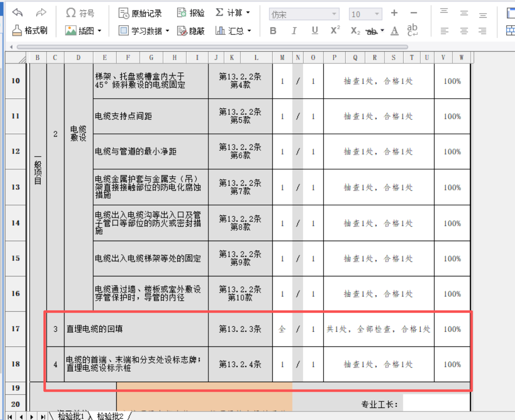The width and height of the screenshot is (515, 420).
Task: Click the 电缆敷设 merged cell
Action: (x=79, y=187)
